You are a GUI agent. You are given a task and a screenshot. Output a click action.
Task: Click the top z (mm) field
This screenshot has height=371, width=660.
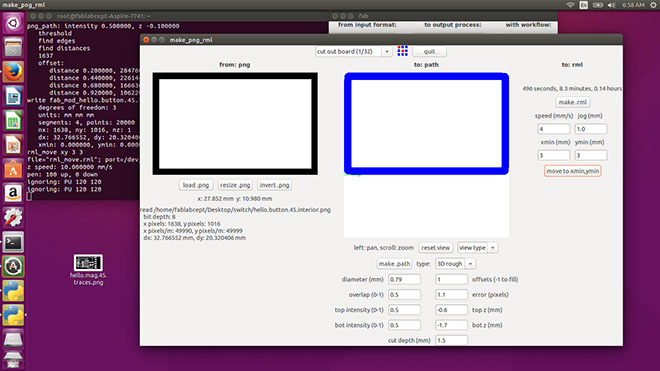coord(451,310)
